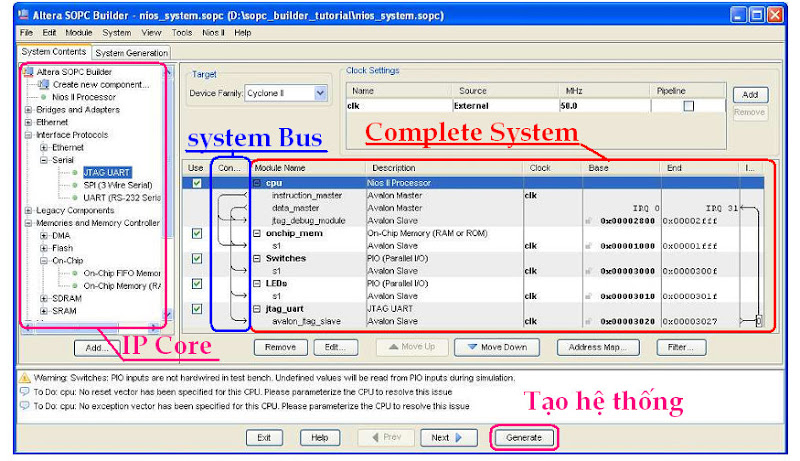Click the lock icon beside base 0x00002800

[589, 221]
